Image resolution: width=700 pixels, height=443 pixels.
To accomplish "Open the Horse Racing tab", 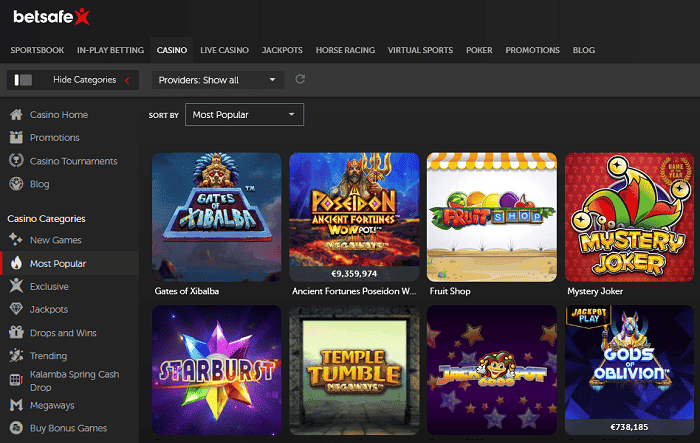I will [x=345, y=50].
